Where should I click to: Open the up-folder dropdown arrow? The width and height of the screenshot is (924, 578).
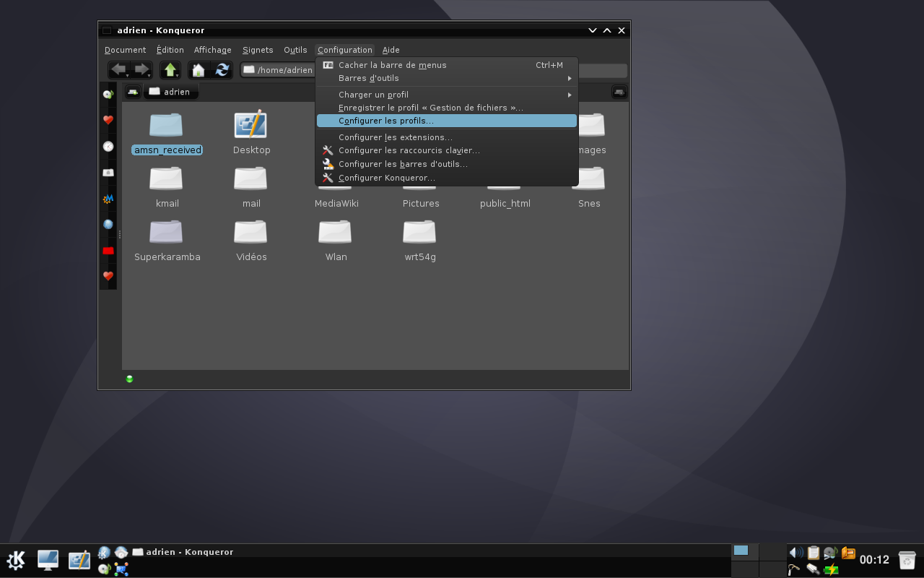point(177,74)
